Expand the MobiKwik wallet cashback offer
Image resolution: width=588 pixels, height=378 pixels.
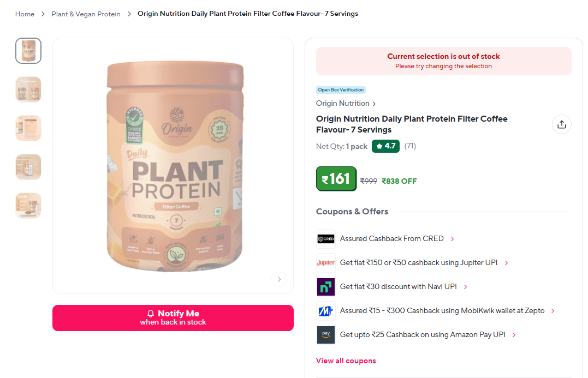click(x=447, y=310)
